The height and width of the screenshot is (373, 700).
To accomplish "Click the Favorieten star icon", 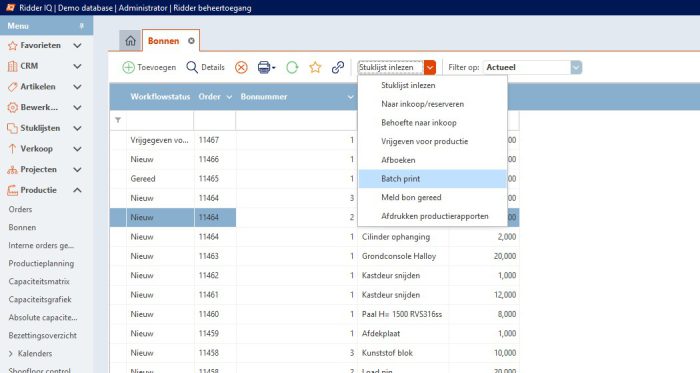I will click(x=12, y=46).
